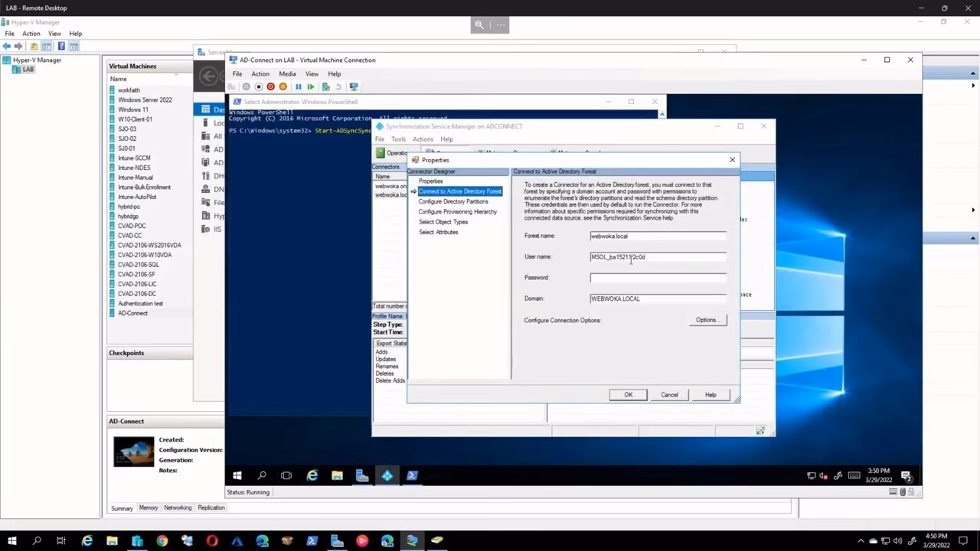The width and height of the screenshot is (980, 551).
Task: Open Actions menu in Synchronization Service Manager
Action: click(x=423, y=139)
